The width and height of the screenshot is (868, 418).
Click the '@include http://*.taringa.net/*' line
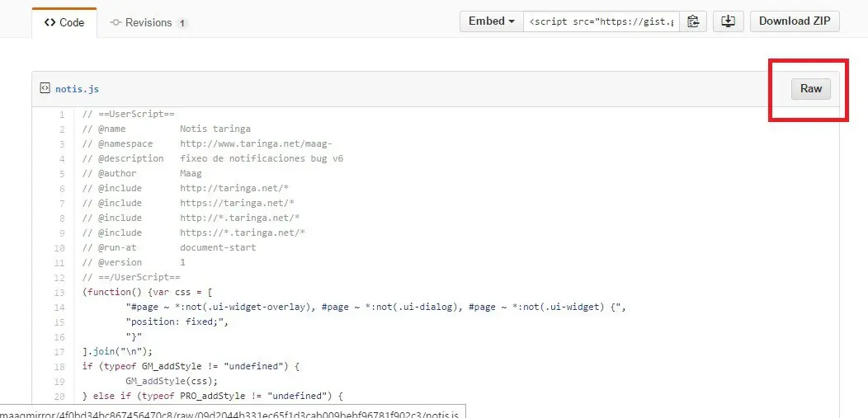(x=191, y=218)
